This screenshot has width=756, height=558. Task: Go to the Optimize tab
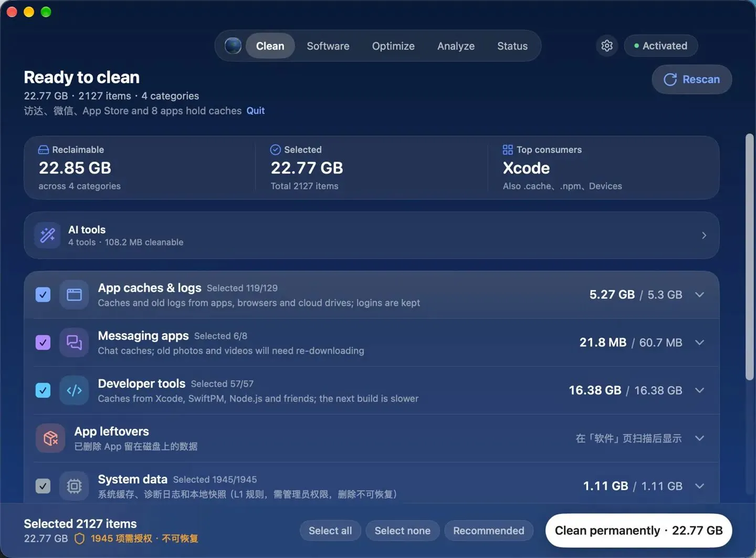pos(393,46)
